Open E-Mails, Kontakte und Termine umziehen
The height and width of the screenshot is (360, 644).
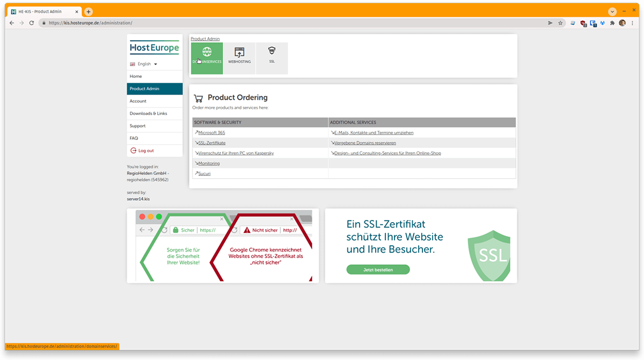click(374, 133)
